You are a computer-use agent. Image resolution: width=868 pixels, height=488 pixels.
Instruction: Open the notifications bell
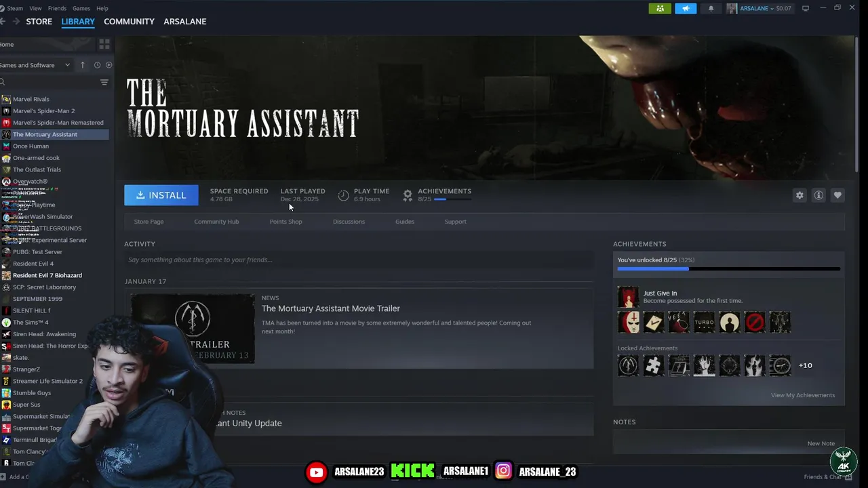point(711,8)
